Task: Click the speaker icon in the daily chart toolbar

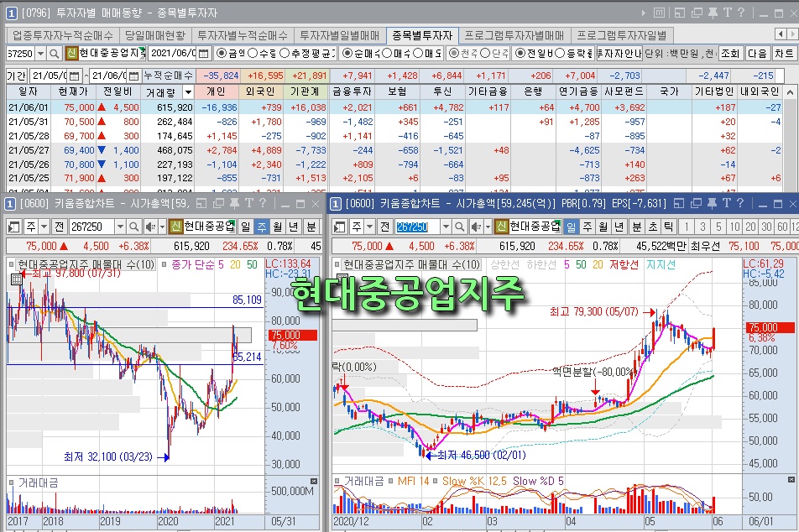Action: pyautogui.click(x=476, y=227)
